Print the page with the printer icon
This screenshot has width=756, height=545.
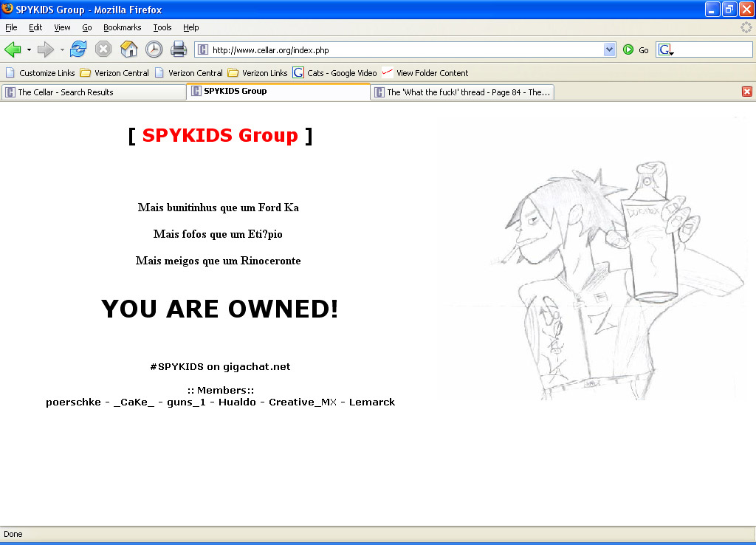point(179,49)
